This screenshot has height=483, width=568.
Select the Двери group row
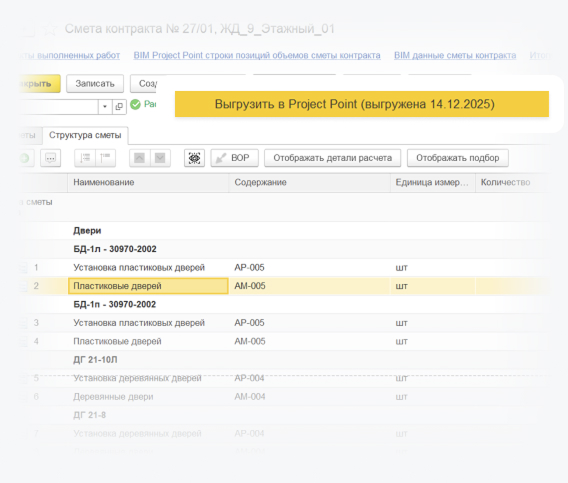click(x=284, y=231)
